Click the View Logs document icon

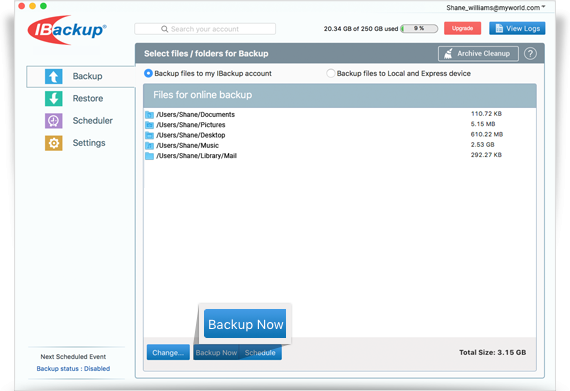(x=499, y=28)
